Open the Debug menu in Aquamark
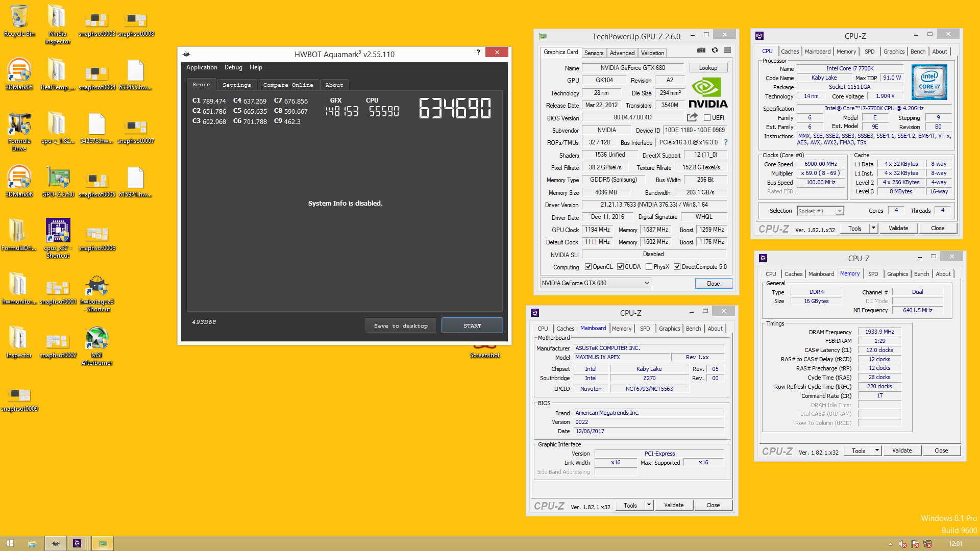Image resolution: width=980 pixels, height=551 pixels. [233, 67]
